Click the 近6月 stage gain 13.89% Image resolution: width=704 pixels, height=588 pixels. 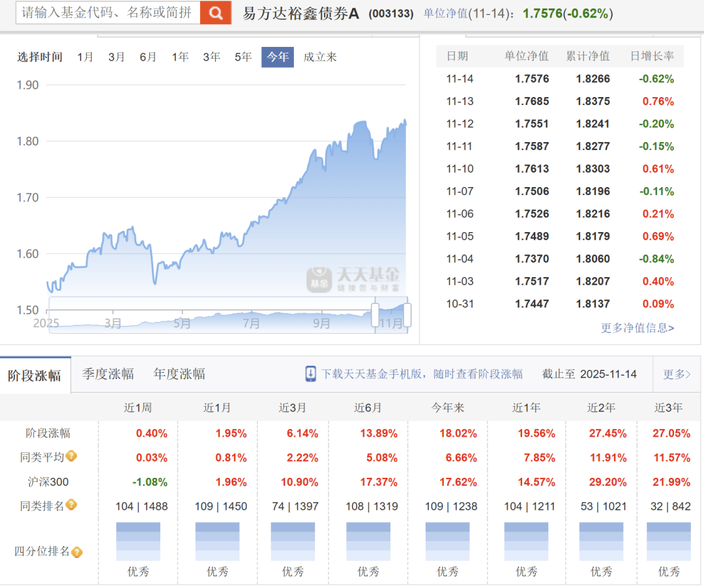379,434
